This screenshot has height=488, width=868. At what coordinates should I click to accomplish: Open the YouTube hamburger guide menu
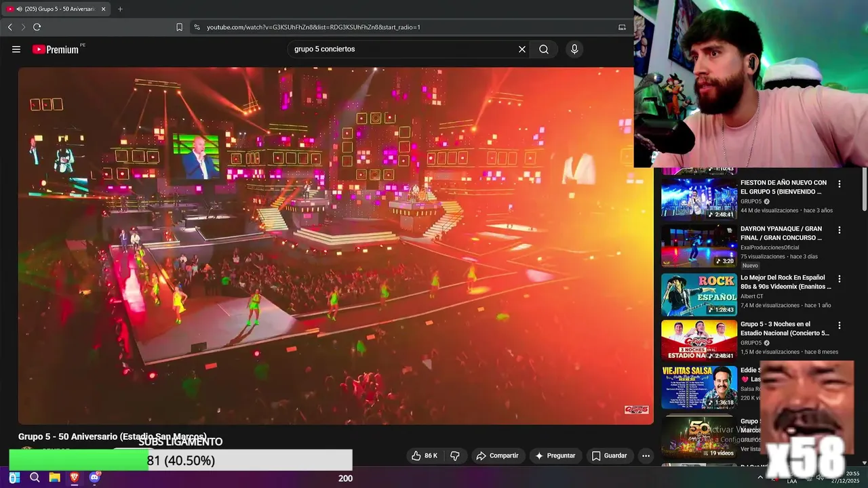coord(16,49)
